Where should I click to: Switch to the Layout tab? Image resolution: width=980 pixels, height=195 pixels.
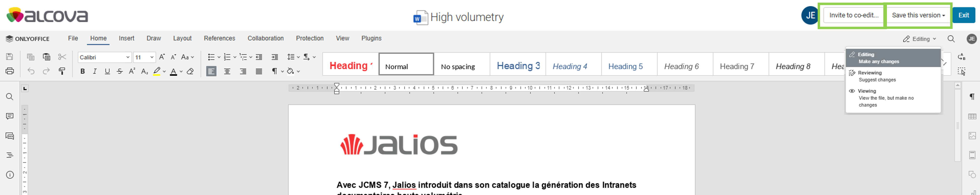182,39
